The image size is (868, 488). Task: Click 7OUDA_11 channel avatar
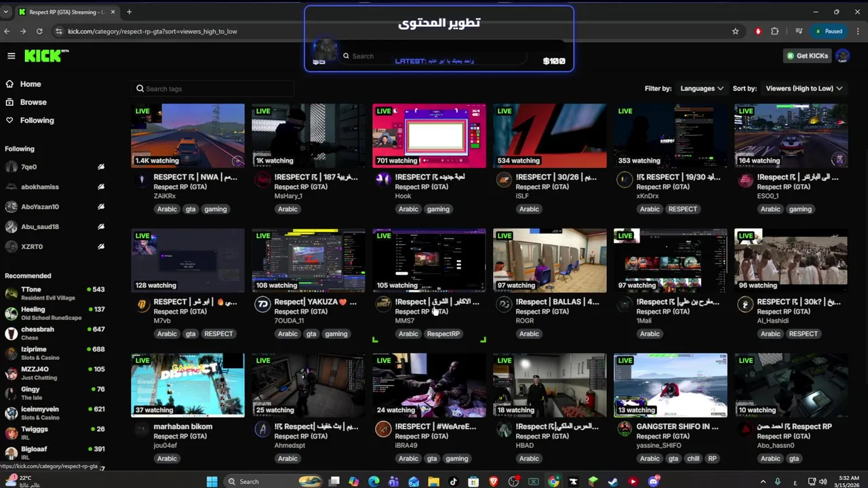tap(262, 304)
